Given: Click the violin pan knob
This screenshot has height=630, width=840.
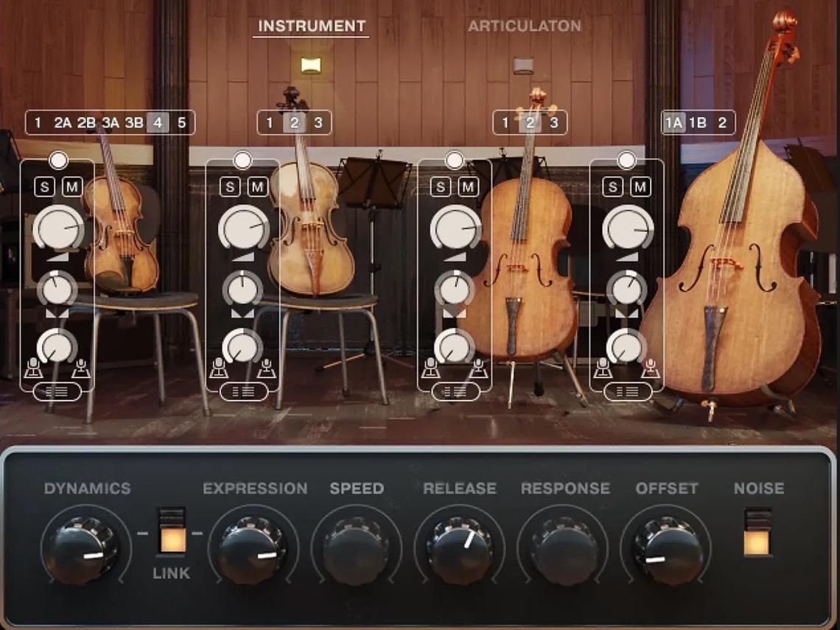Looking at the screenshot, I should point(57,289).
